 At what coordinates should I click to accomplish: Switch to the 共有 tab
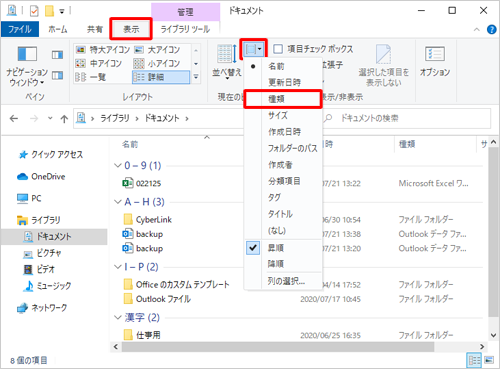(95, 29)
